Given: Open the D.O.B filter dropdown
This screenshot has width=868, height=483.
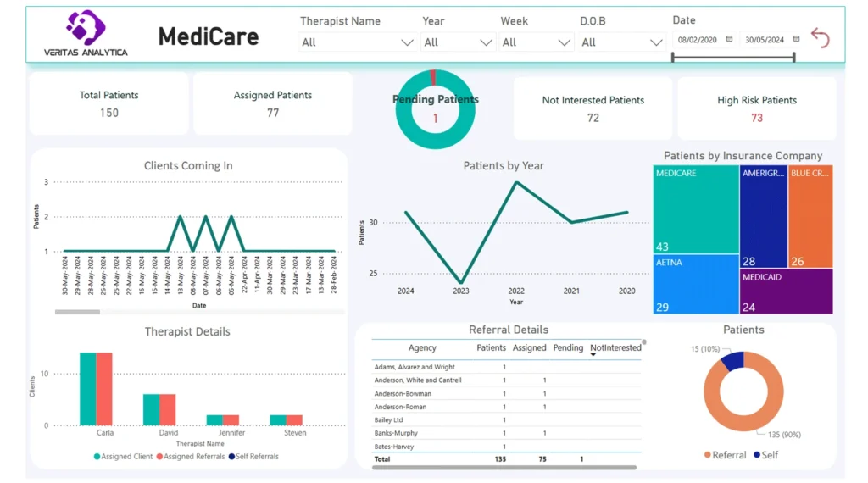Looking at the screenshot, I should click(655, 42).
